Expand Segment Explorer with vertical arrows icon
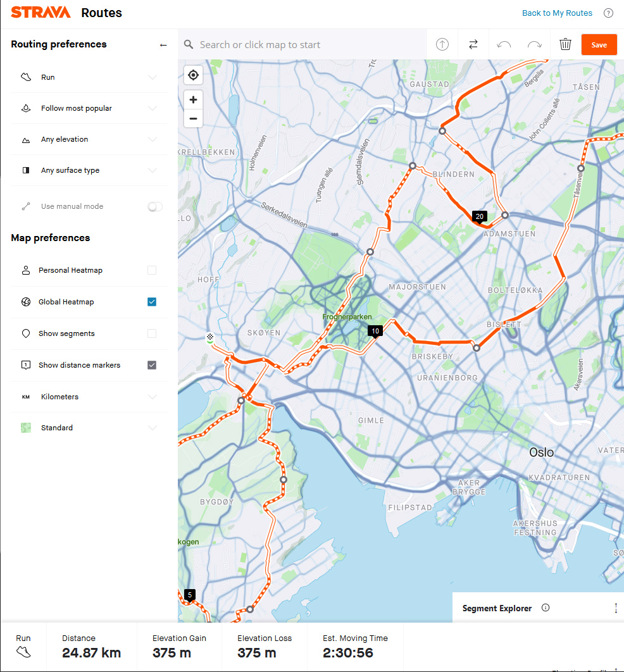The image size is (624, 672). pyautogui.click(x=616, y=607)
